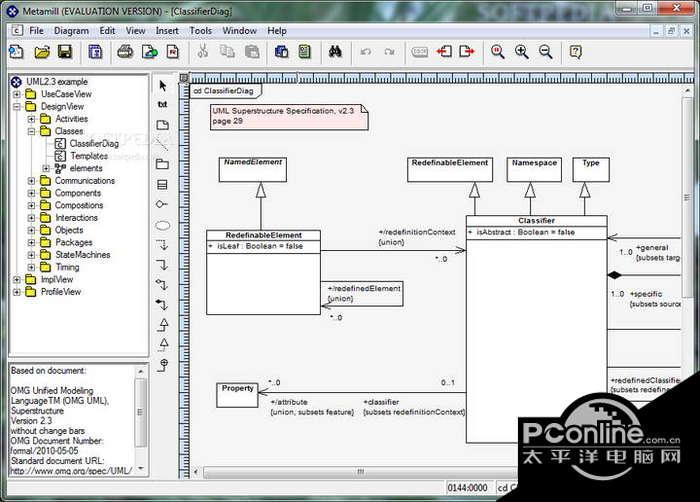Click the cd ClassifierDiag diagram tab
700x502 pixels.
point(226,91)
